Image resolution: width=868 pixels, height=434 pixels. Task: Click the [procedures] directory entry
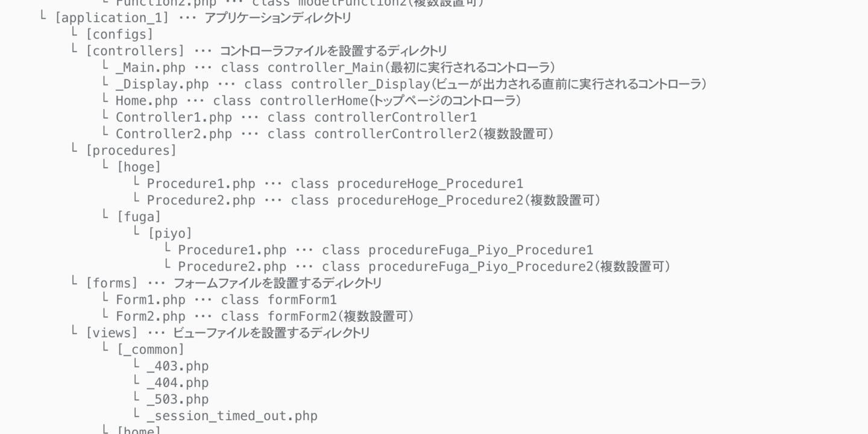pos(131,150)
